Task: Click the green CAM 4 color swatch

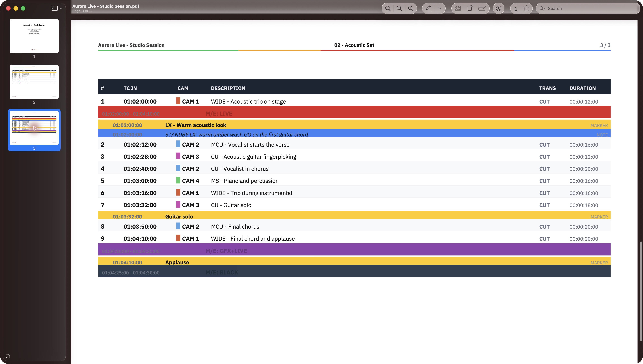Action: click(x=178, y=180)
